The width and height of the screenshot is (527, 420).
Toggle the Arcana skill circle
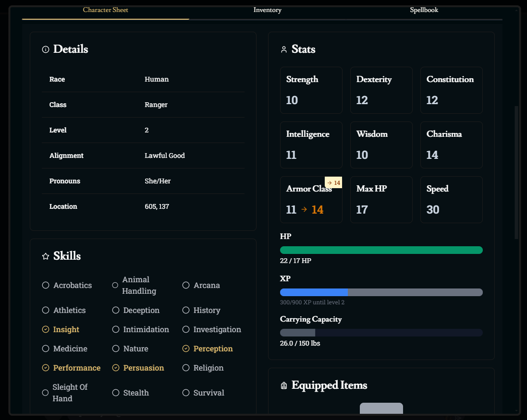pyautogui.click(x=186, y=285)
